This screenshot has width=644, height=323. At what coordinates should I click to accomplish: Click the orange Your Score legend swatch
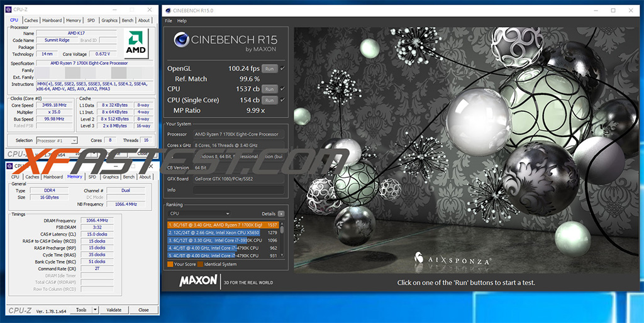click(x=170, y=265)
